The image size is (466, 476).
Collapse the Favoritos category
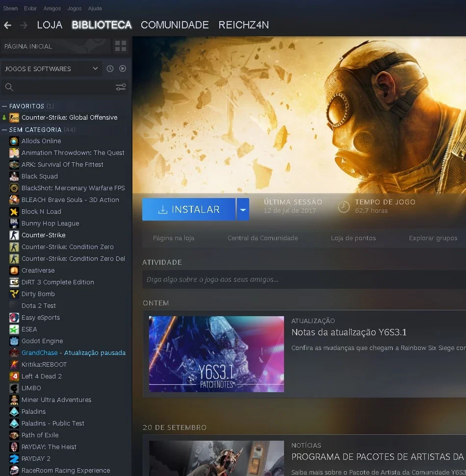(4, 106)
